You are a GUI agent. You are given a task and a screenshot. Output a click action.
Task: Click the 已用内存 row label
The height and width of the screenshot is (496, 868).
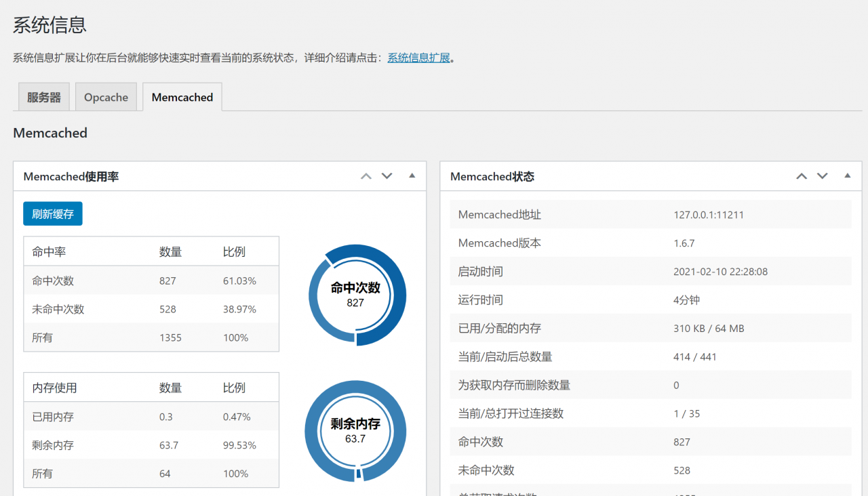click(53, 417)
